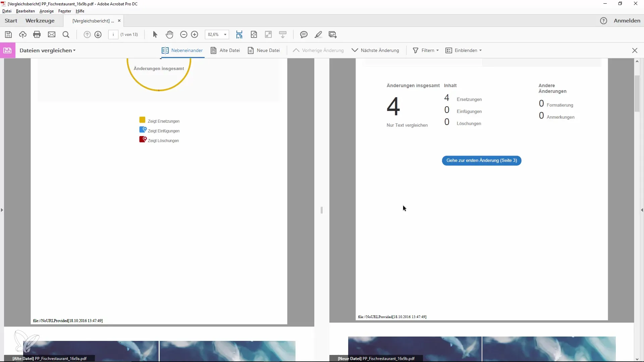The width and height of the screenshot is (644, 362).
Task: Click the Neue Datei filename label at bottom
Action: point(376,359)
